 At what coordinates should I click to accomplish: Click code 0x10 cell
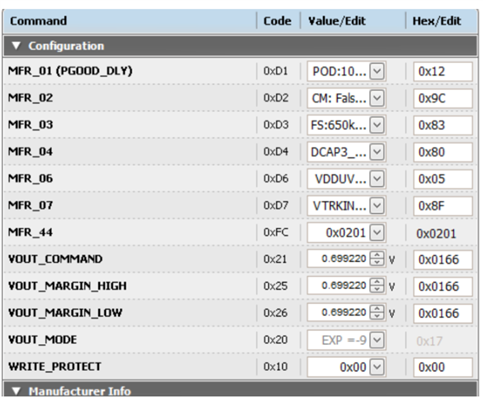tap(275, 367)
